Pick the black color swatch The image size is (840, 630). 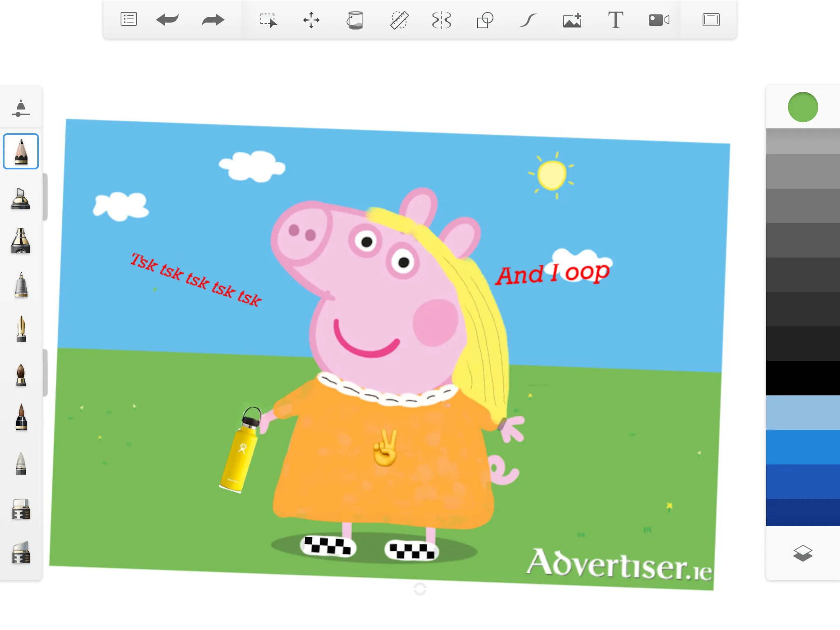pos(803,378)
